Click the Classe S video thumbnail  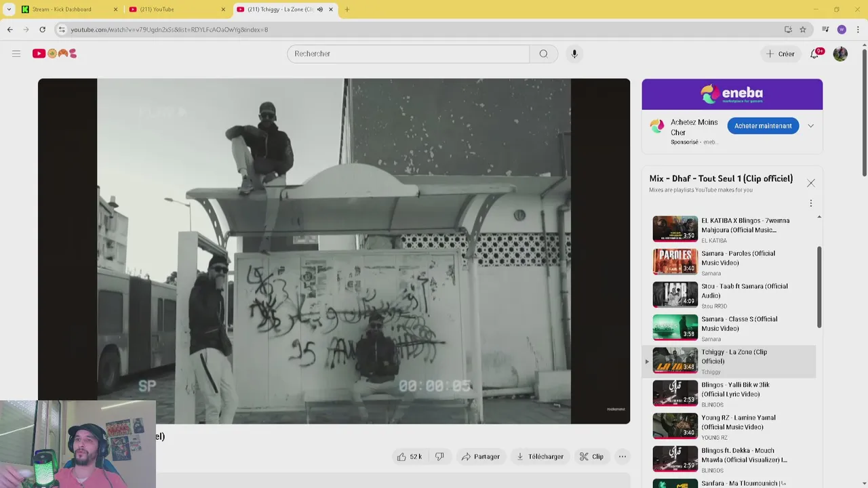pos(675,327)
